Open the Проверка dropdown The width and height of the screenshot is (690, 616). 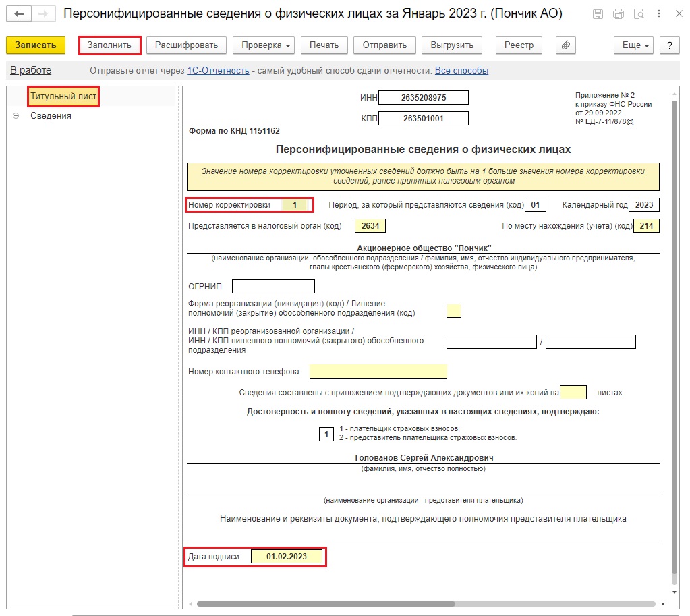point(264,45)
